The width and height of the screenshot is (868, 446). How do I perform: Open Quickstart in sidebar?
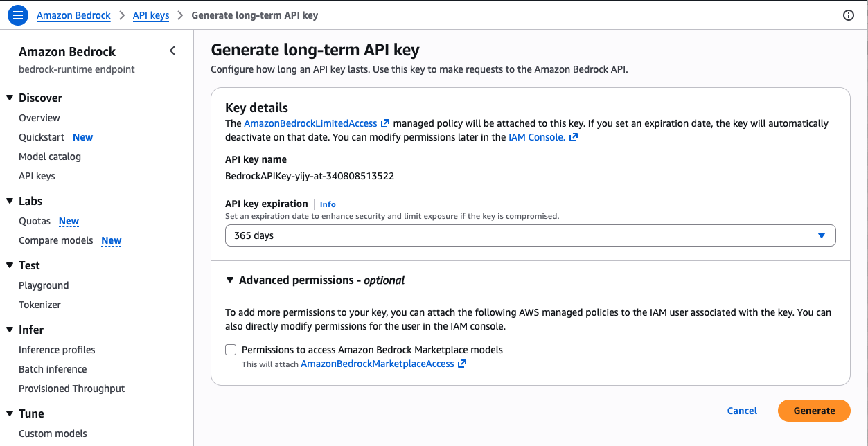coord(43,137)
